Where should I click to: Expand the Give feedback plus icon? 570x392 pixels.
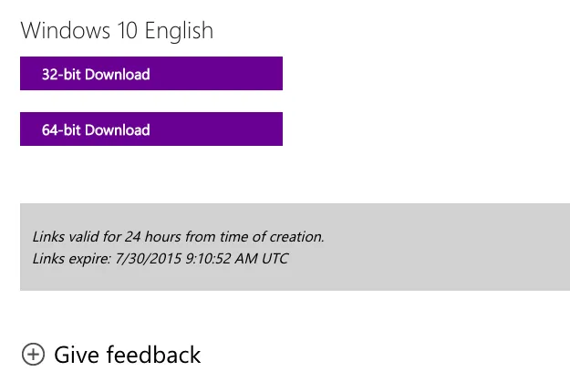tap(33, 355)
